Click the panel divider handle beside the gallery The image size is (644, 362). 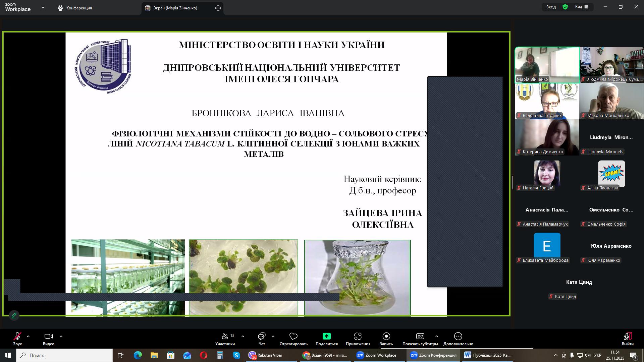click(x=512, y=183)
